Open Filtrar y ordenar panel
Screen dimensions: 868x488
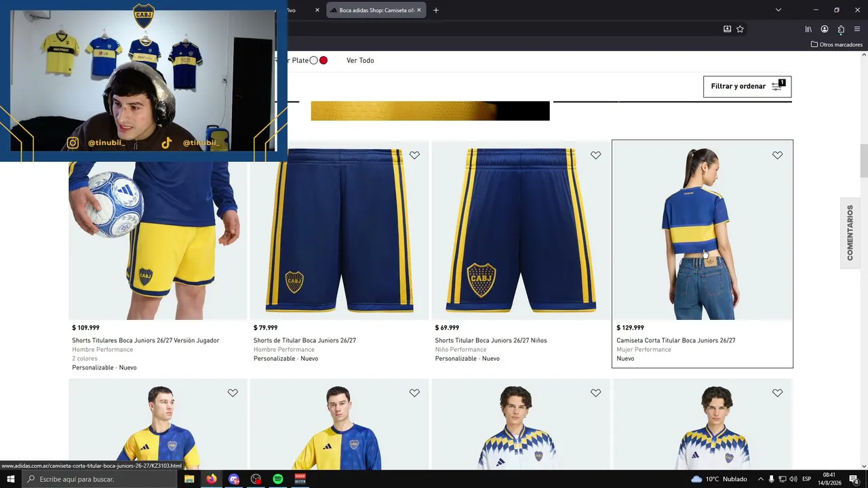tap(747, 86)
